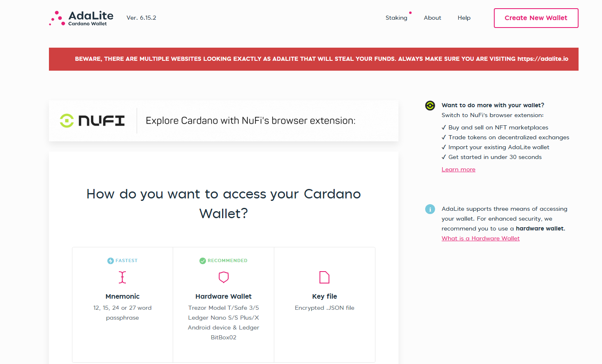Open the Learn more link

click(x=458, y=169)
